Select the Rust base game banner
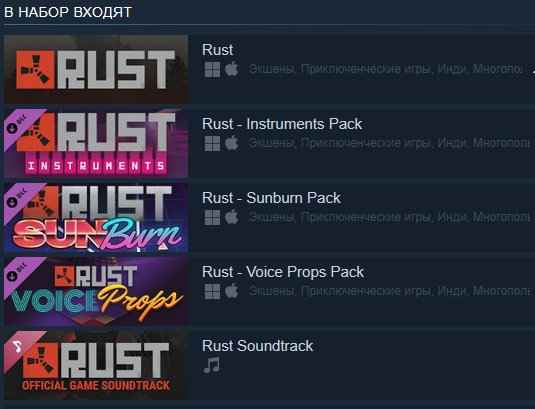Screen dimensions: 535x409 pos(96,69)
